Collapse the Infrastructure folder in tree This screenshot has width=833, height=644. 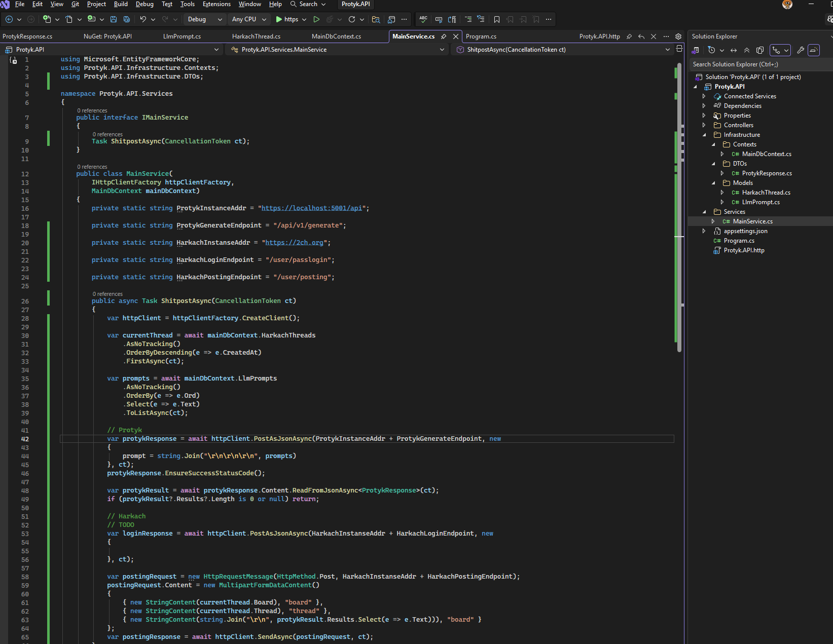click(x=704, y=135)
